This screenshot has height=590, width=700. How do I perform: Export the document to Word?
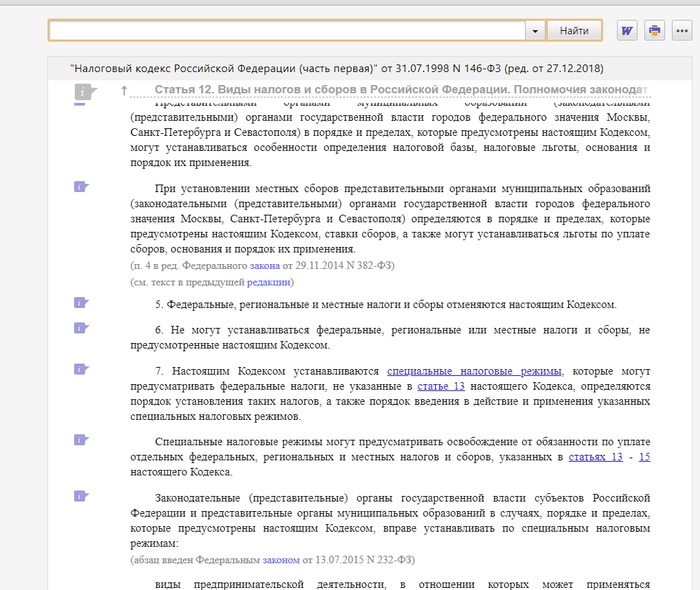point(627,31)
